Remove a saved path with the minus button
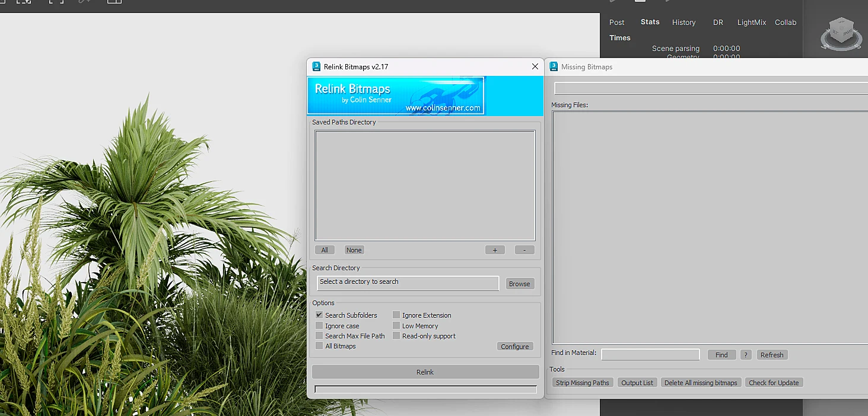 (x=524, y=250)
